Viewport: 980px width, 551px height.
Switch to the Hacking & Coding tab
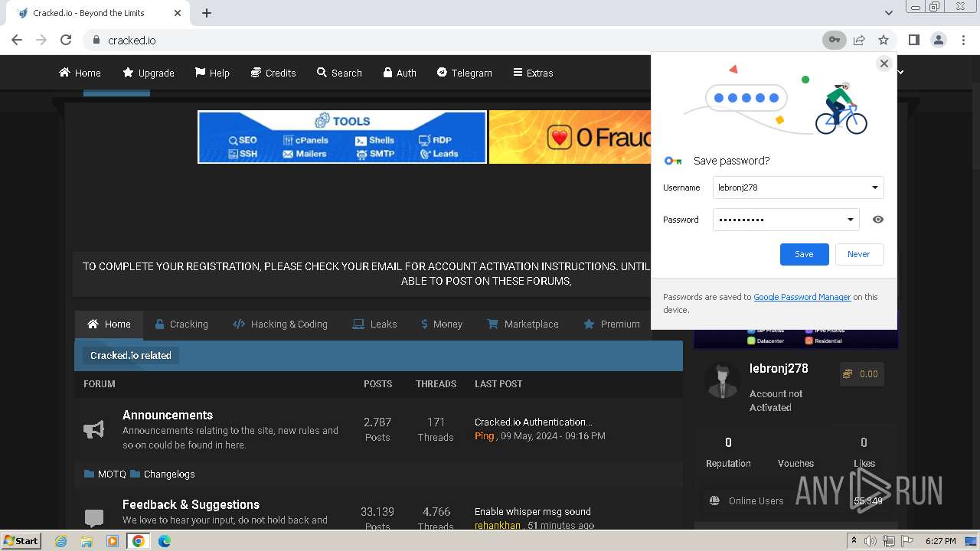[280, 324]
